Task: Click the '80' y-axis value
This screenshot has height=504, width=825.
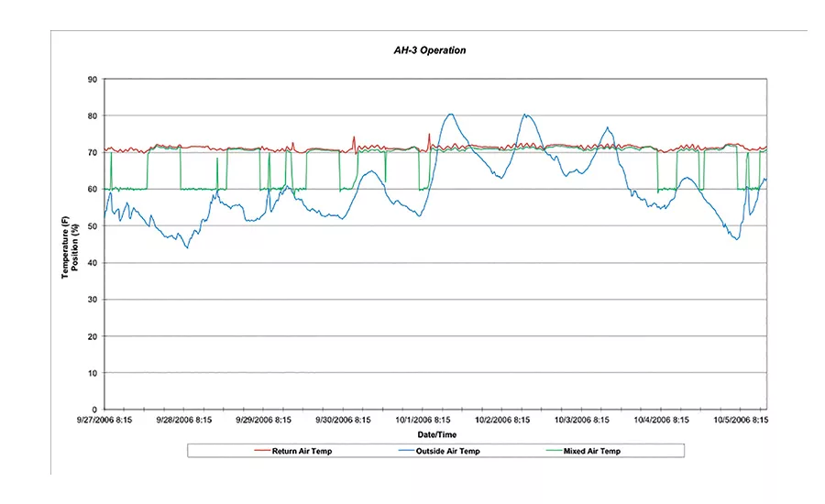Action: (x=93, y=115)
